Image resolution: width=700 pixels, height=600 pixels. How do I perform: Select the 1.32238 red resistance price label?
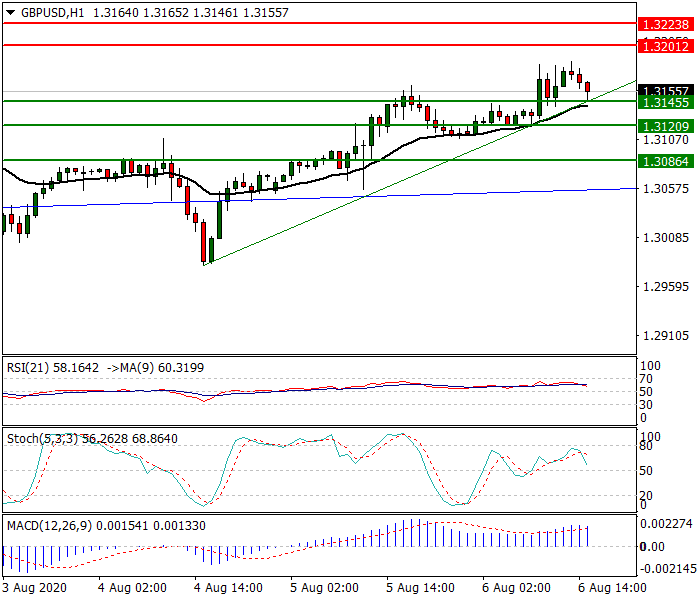click(666, 25)
